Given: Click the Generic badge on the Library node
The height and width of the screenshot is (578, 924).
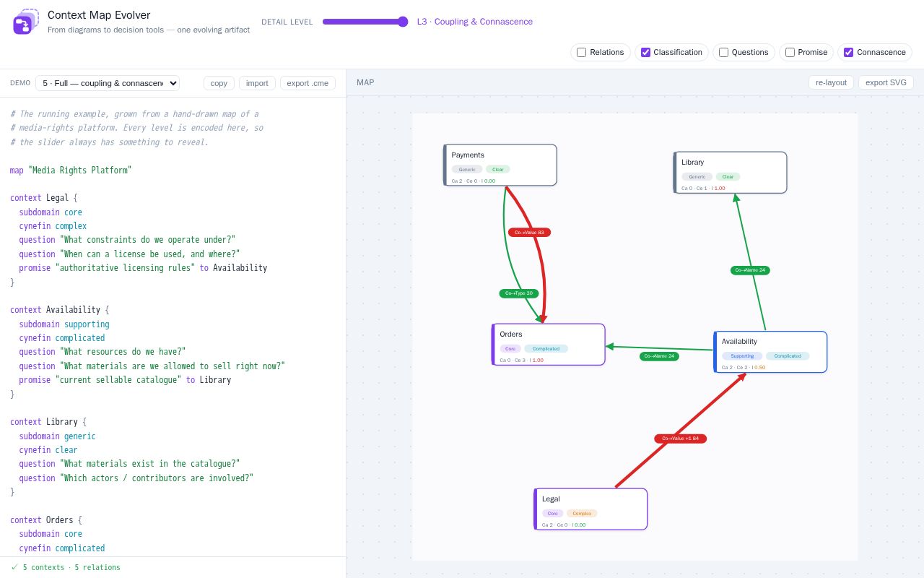Looking at the screenshot, I should coord(697,177).
